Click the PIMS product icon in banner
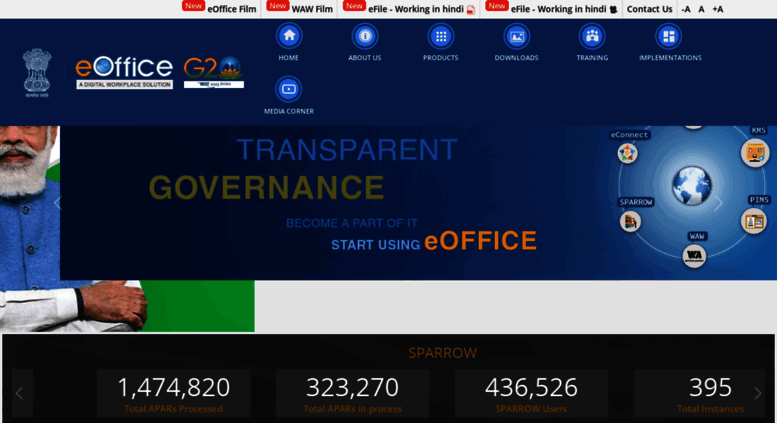 point(754,221)
